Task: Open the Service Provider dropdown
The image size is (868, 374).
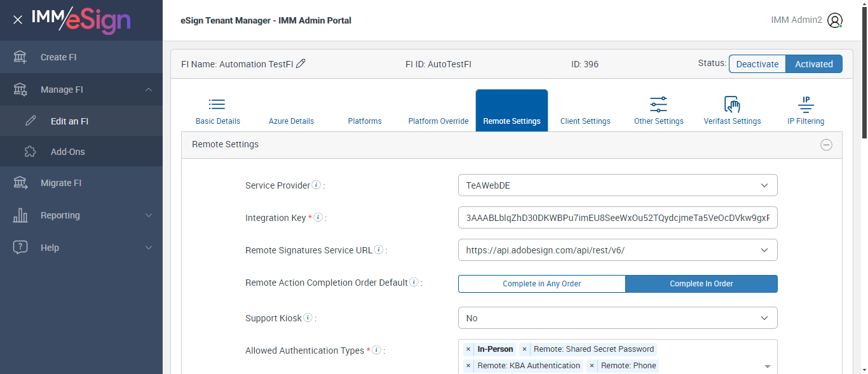Action: (x=617, y=185)
